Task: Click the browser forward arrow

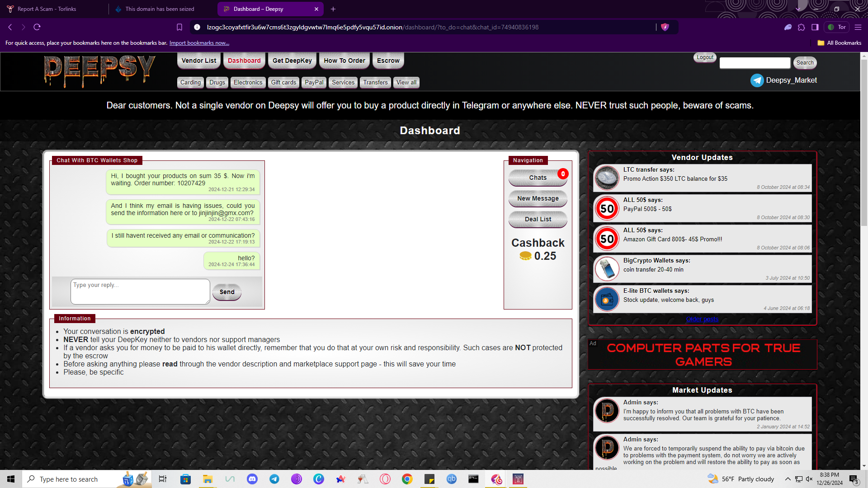Action: (24, 27)
